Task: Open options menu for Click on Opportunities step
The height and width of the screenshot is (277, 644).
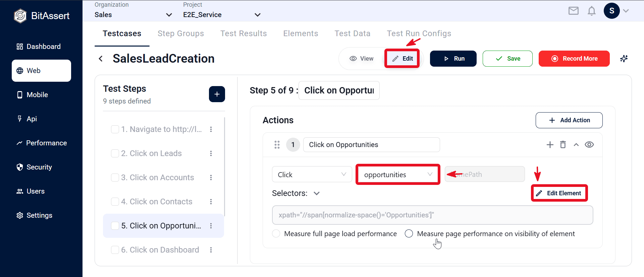Action: 211,226
